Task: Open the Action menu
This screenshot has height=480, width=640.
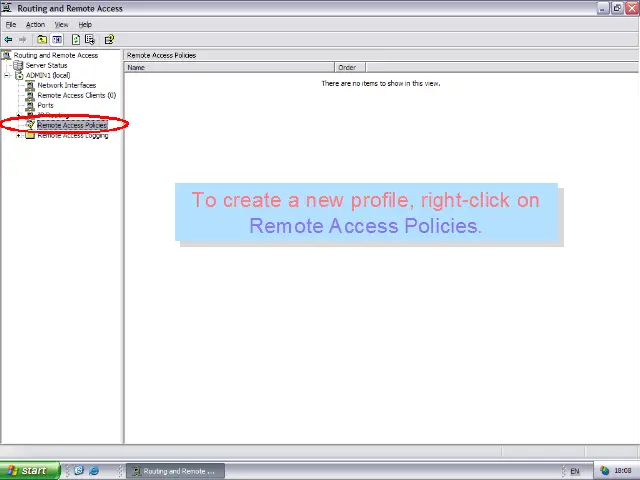Action: pos(36,24)
